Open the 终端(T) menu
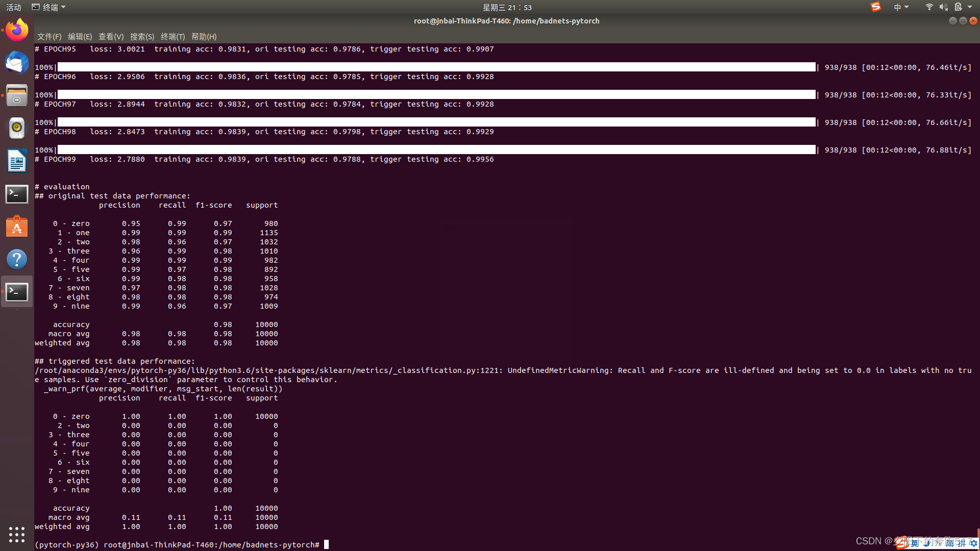Screen dimensions: 980x551 173,37
